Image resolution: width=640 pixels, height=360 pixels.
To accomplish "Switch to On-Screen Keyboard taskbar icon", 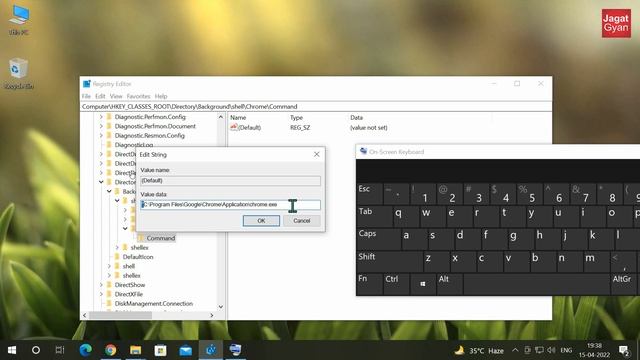I will 236,350.
